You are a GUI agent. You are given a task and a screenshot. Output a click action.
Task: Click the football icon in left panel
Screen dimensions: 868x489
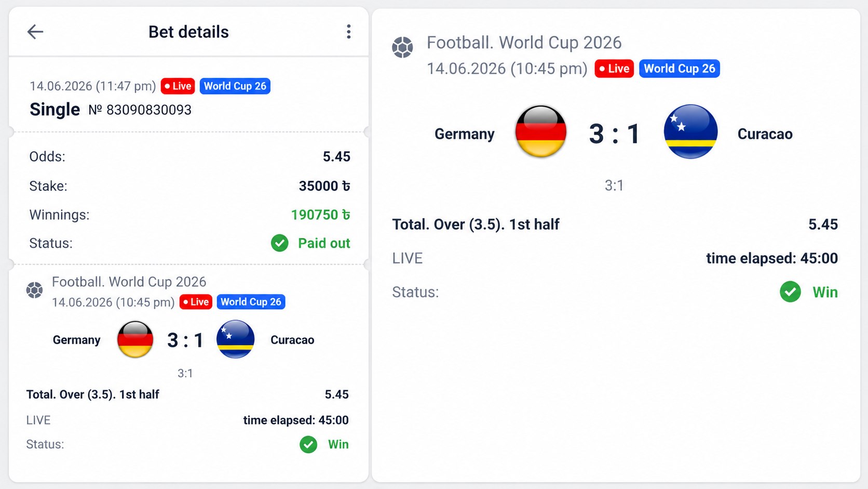[35, 290]
